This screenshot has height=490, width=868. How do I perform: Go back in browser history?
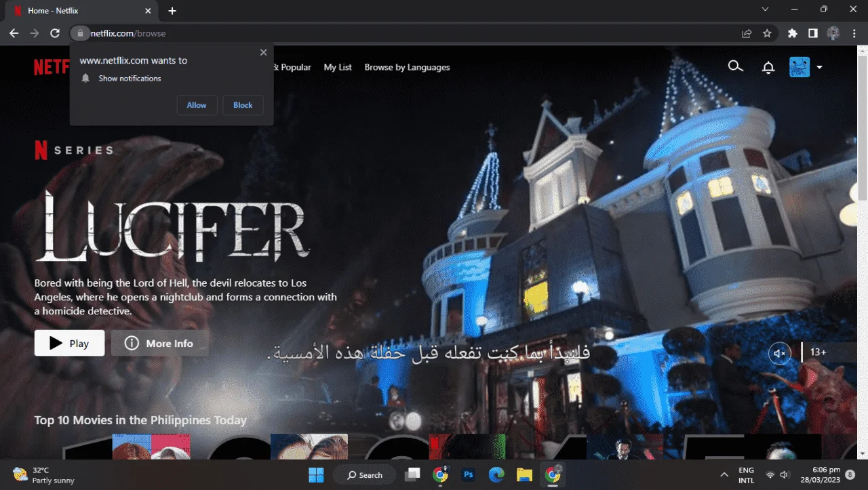pos(14,33)
